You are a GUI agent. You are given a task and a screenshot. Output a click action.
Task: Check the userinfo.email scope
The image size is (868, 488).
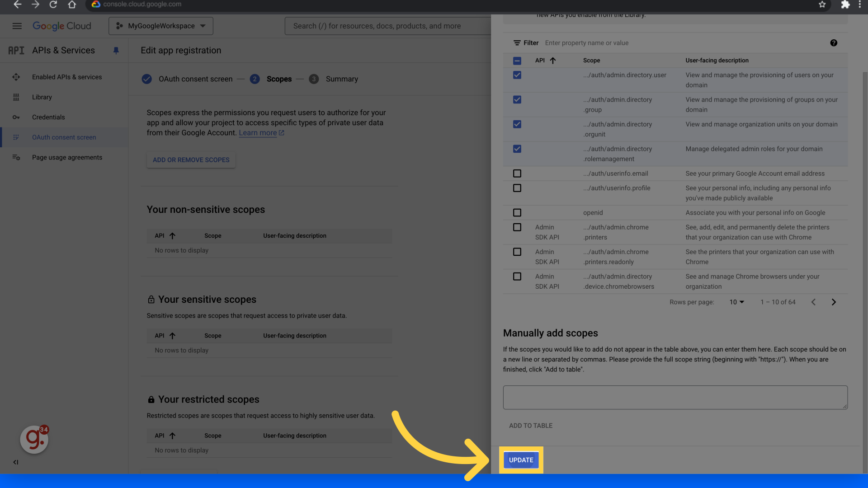tap(517, 174)
